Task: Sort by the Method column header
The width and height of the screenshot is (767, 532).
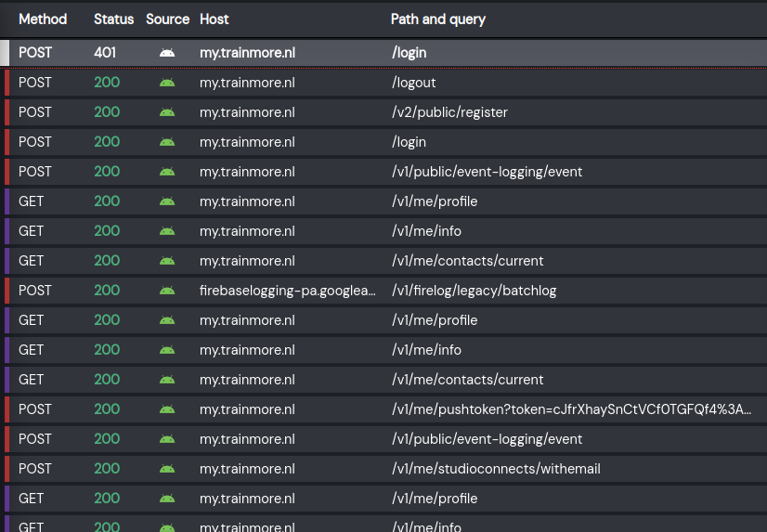Action: click(43, 19)
